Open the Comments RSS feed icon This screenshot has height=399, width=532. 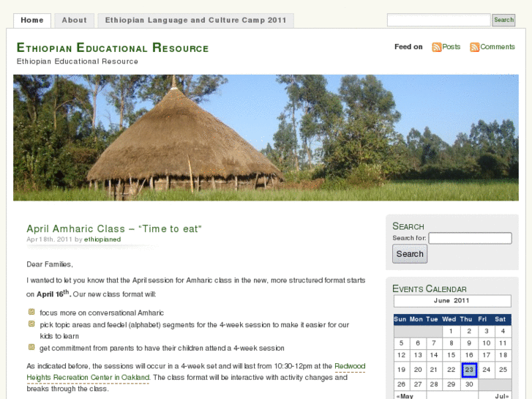(474, 47)
